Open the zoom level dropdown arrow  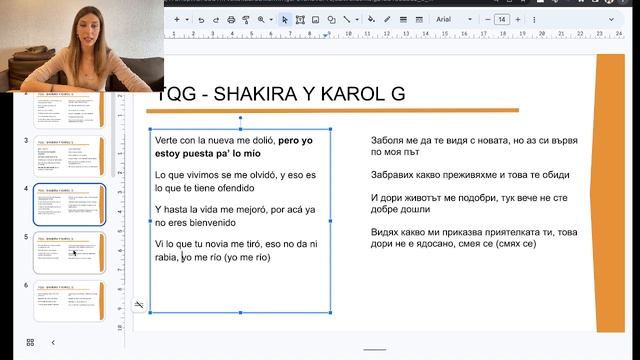pyautogui.click(x=271, y=20)
